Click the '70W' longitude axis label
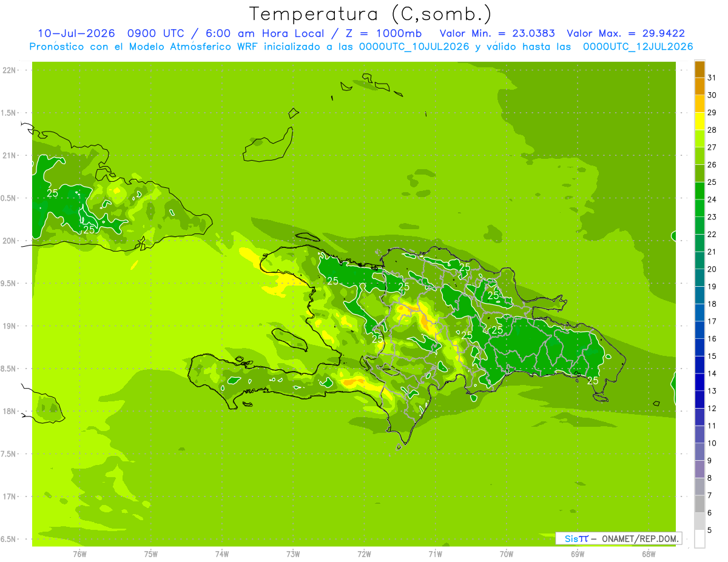This screenshot has height=562, width=728. 507,554
